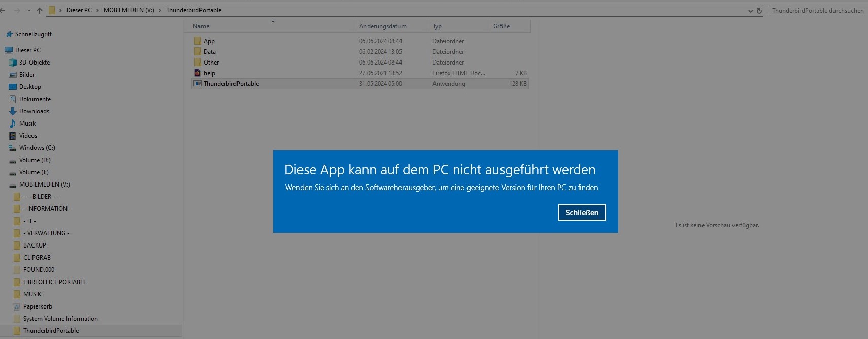Click the Musik note icon

(x=13, y=124)
